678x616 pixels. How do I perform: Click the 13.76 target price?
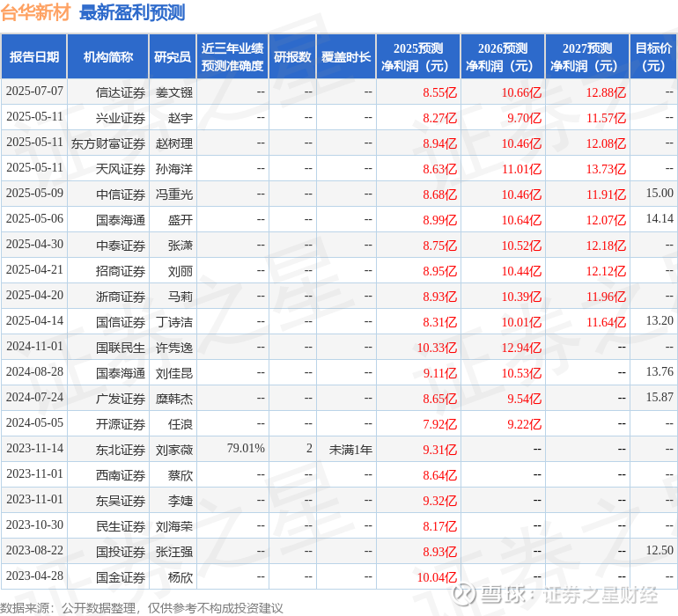click(x=660, y=371)
